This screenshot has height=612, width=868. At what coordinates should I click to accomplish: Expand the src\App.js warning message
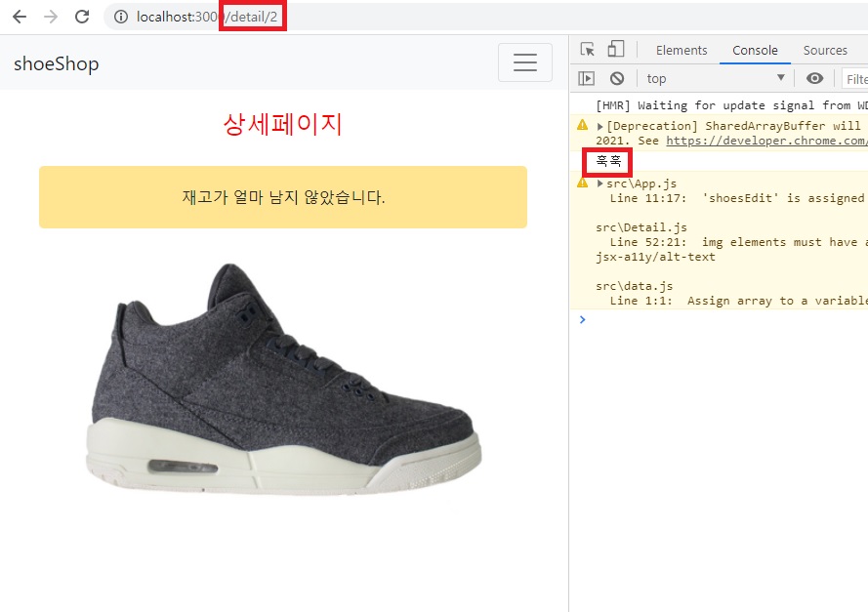[600, 184]
